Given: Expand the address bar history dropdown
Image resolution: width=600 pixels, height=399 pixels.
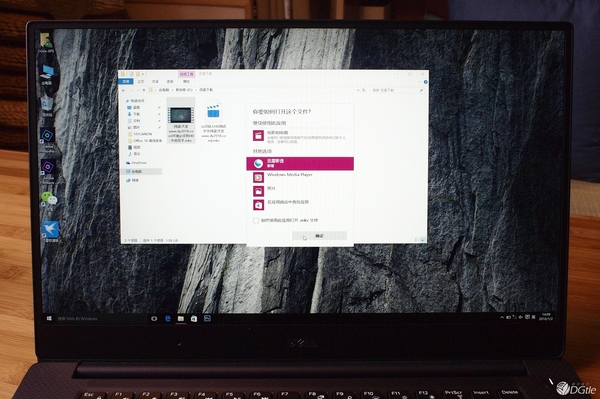Looking at the screenshot, I should [358, 90].
